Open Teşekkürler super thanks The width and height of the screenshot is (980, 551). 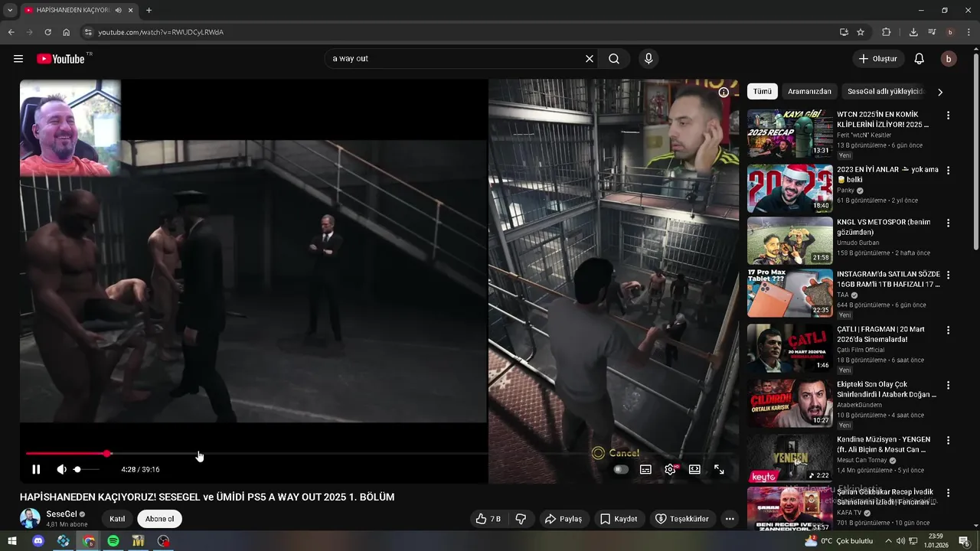(x=682, y=519)
